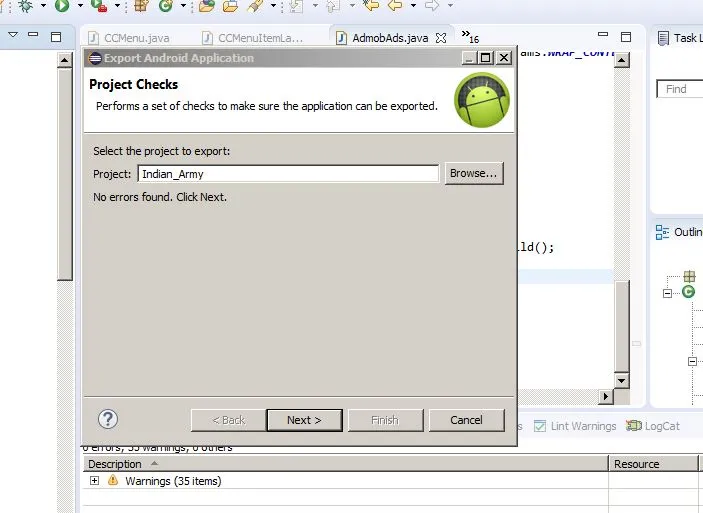This screenshot has height=513, width=703.
Task: Open the Task List view tab
Action: 680,38
